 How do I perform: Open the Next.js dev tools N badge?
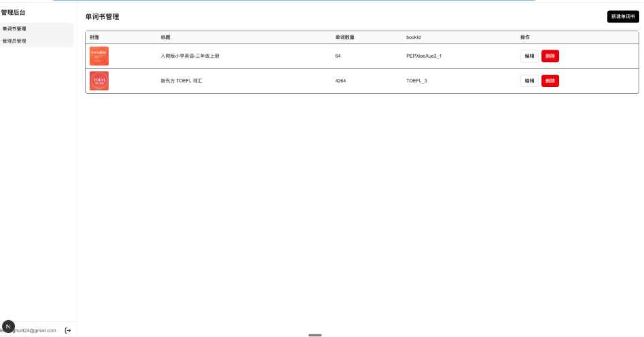(8, 326)
